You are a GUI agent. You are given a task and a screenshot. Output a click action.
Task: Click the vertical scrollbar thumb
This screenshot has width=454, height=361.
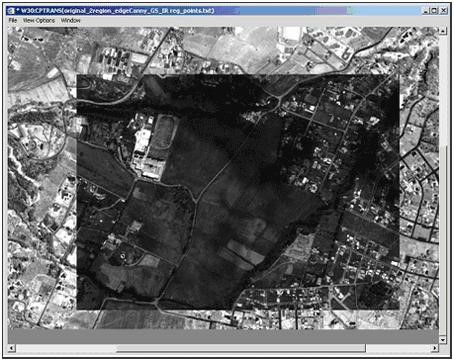click(443, 240)
